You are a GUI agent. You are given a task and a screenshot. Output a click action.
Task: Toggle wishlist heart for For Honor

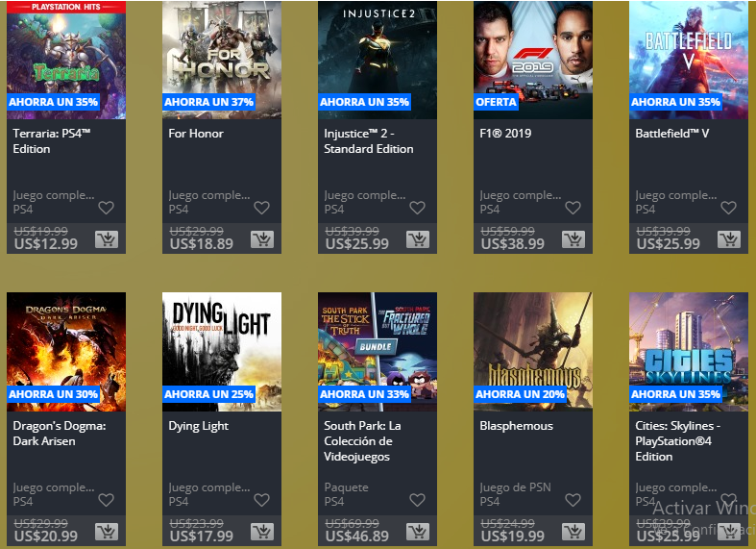point(262,208)
